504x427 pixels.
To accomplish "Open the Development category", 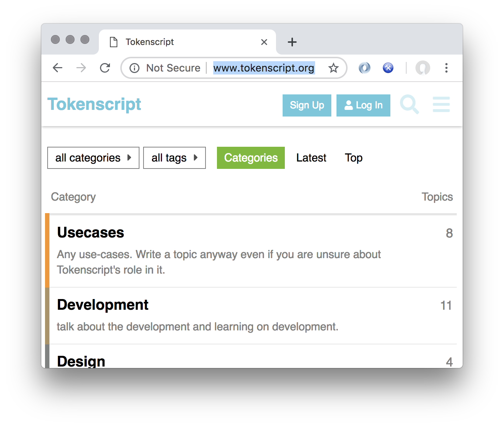I will coord(103,305).
